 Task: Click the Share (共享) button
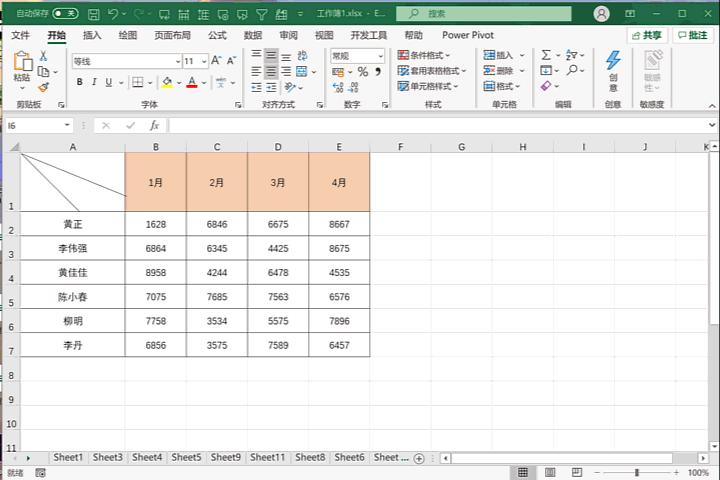646,35
